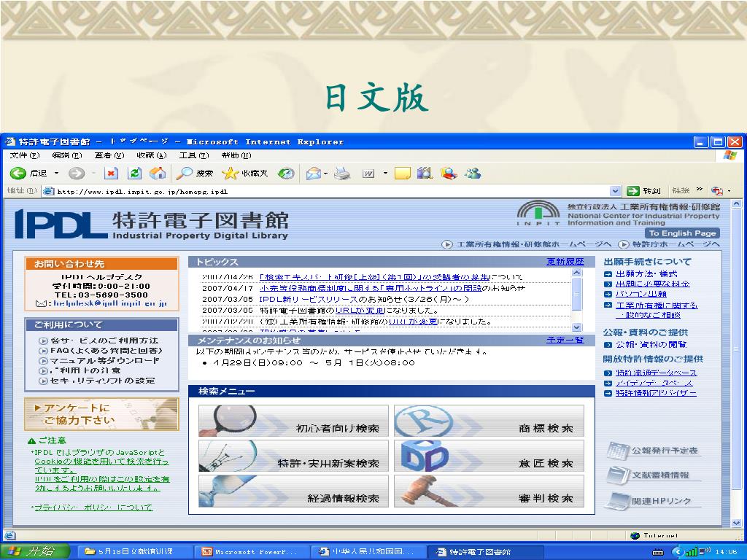
Task: Click the 公報・資料の閲覧 link
Action: [x=651, y=345]
